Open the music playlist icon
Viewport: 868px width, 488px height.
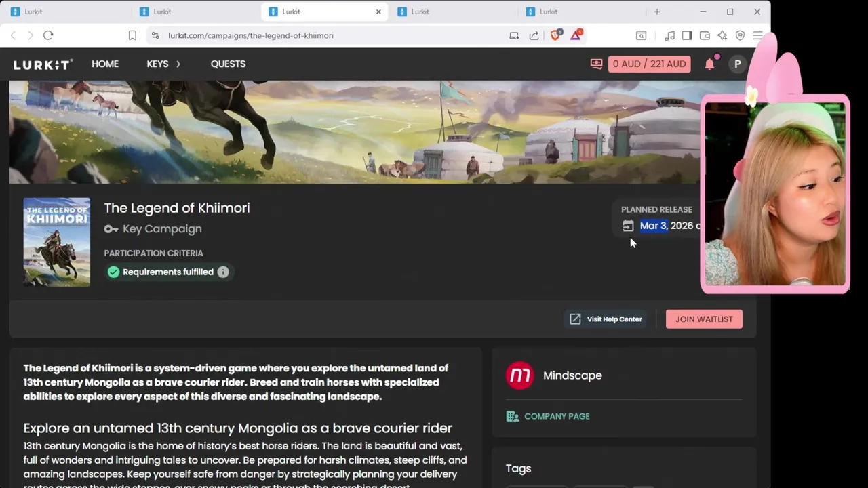coord(669,35)
